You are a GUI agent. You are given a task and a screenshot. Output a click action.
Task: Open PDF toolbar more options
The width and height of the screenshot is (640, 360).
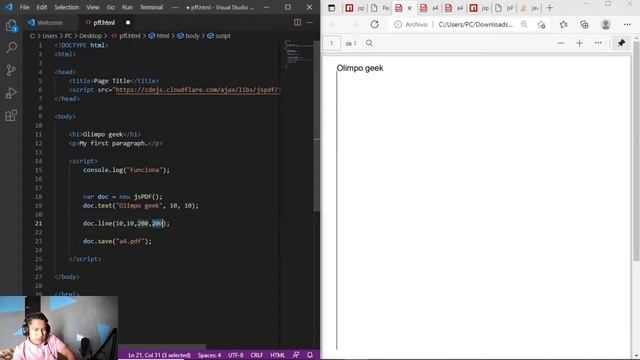click(x=598, y=43)
